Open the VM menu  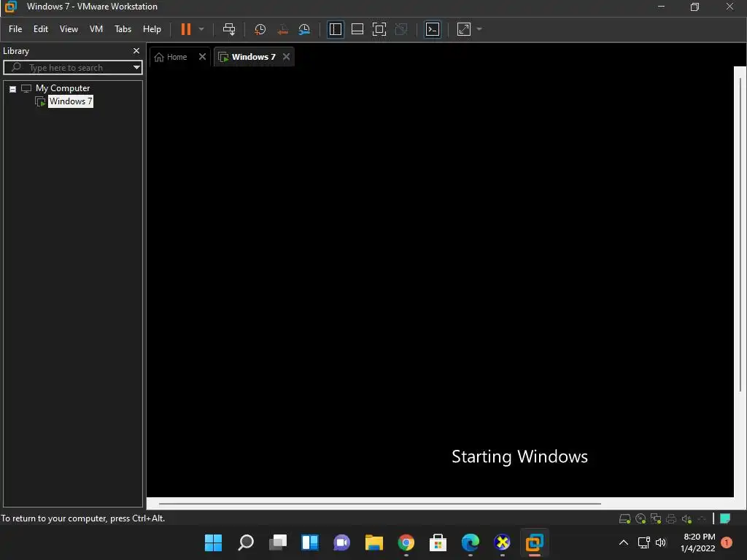[x=96, y=29]
